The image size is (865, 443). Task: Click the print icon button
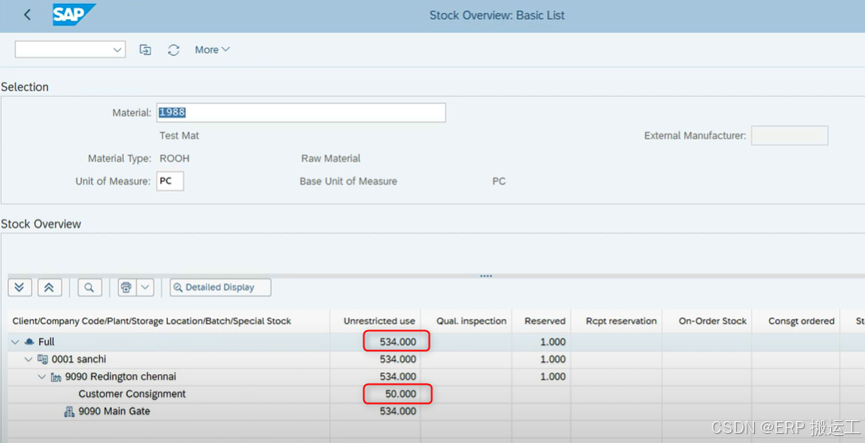coord(126,287)
